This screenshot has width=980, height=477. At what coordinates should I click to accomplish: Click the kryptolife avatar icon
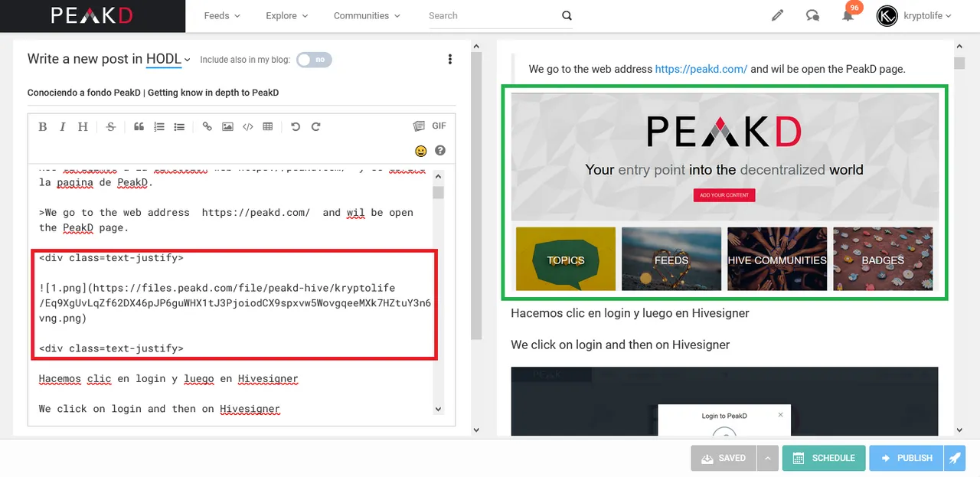[887, 15]
